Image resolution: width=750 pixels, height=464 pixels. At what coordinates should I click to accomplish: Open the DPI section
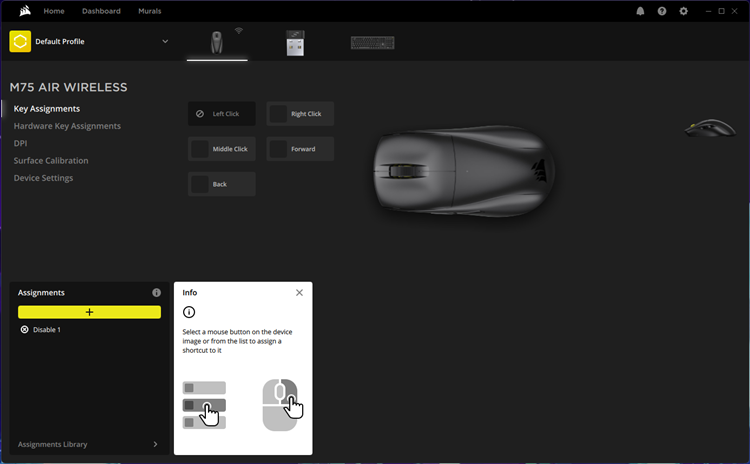click(20, 144)
